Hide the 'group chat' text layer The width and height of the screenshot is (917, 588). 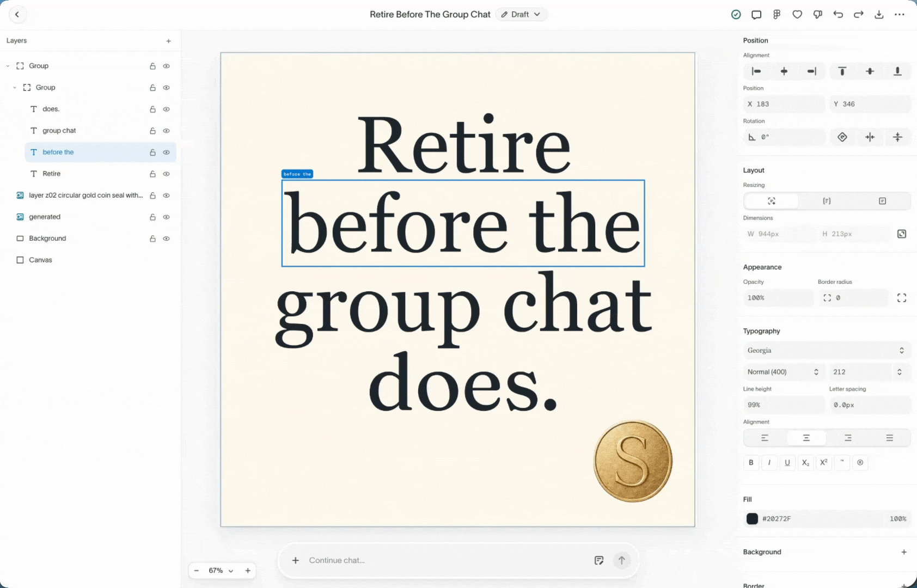tap(167, 131)
